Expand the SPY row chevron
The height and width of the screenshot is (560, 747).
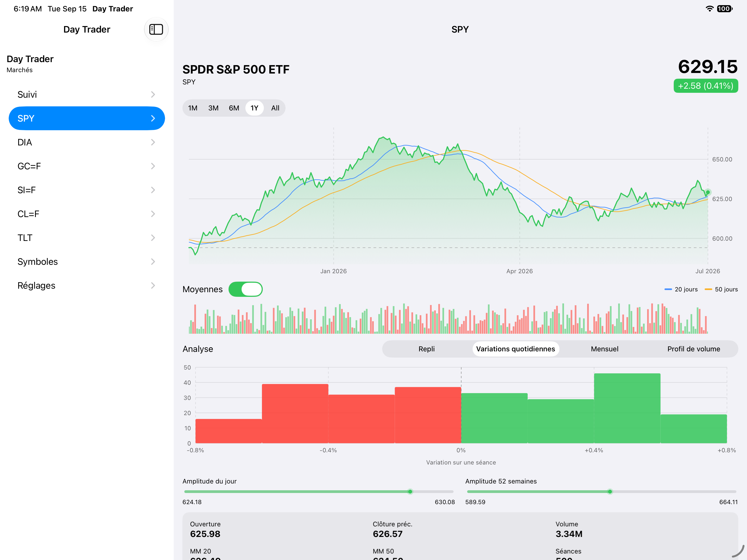tap(153, 119)
